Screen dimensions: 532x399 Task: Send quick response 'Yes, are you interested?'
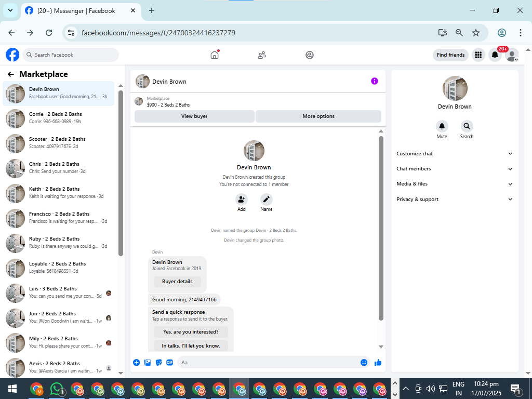pyautogui.click(x=191, y=332)
